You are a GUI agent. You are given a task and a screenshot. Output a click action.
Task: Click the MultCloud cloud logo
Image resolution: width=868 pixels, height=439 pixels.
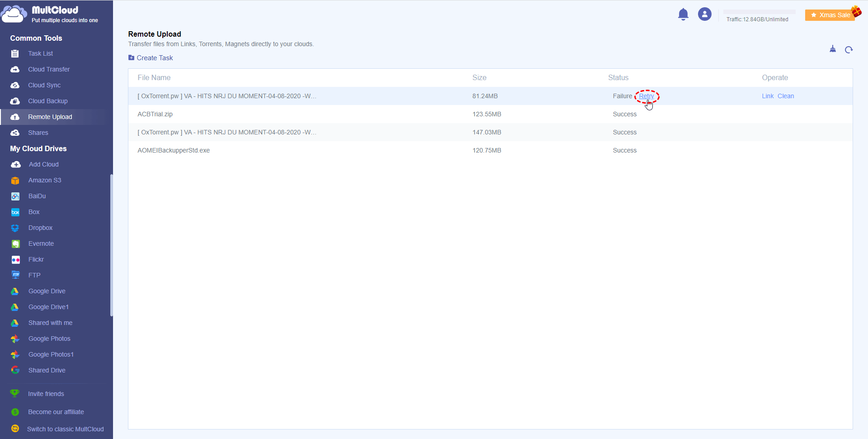14,14
